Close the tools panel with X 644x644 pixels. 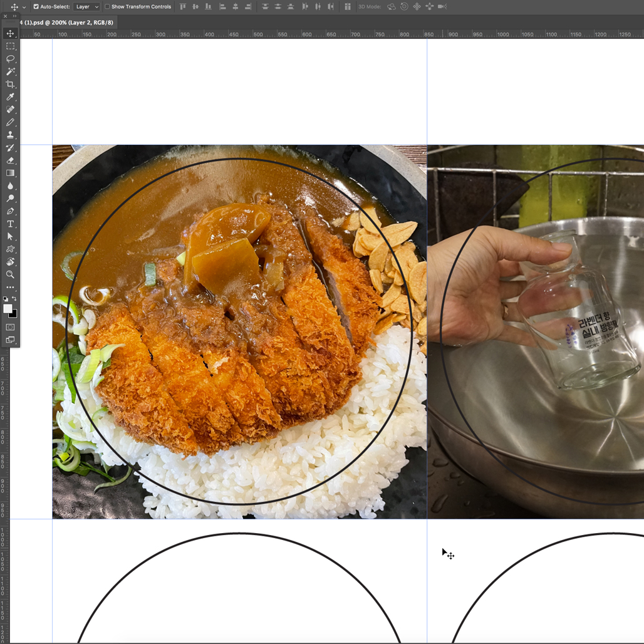pyautogui.click(x=5, y=16)
